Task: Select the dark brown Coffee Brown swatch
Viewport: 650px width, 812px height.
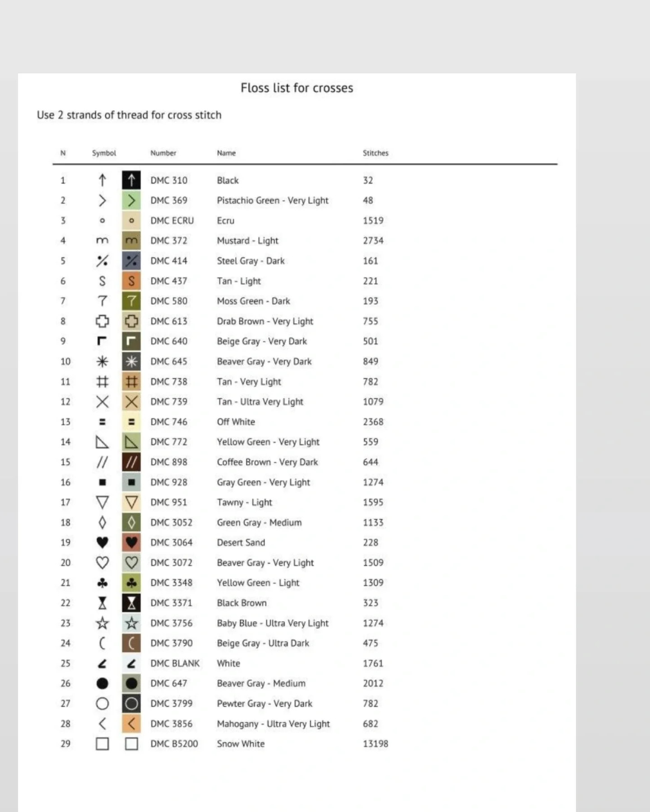Action: click(131, 462)
